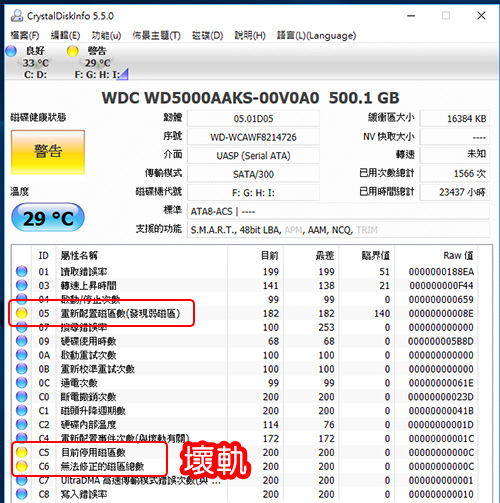This screenshot has height=503, width=500.
Task: Click the interface field UASP (Serial ATA)
Action: pyautogui.click(x=253, y=156)
